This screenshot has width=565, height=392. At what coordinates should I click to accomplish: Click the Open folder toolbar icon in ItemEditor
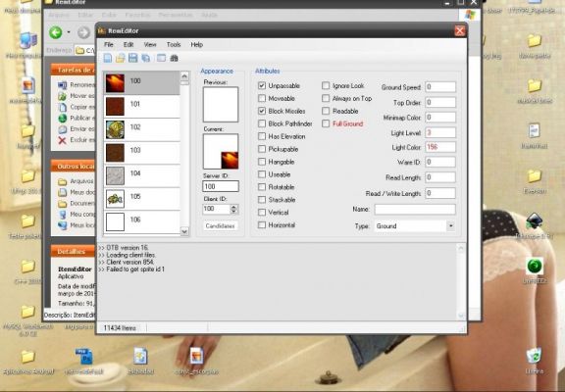(x=120, y=58)
